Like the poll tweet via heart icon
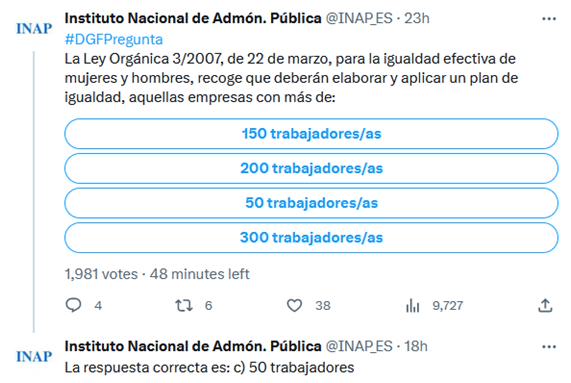This screenshot has width=571, height=383. [294, 305]
